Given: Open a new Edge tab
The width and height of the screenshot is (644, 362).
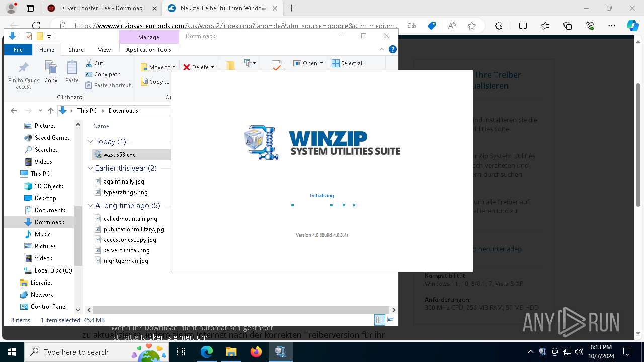Looking at the screenshot, I should click(291, 8).
